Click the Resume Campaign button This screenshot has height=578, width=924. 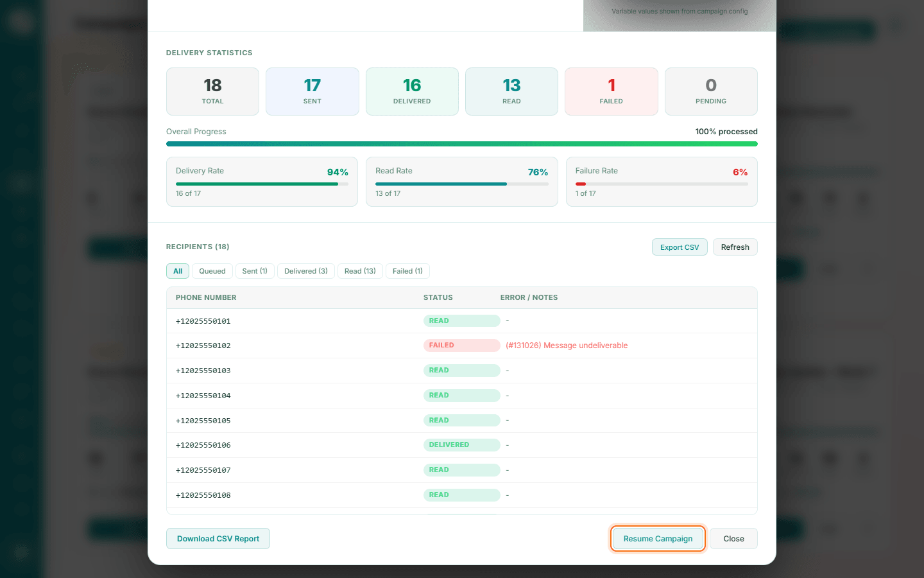tap(658, 539)
